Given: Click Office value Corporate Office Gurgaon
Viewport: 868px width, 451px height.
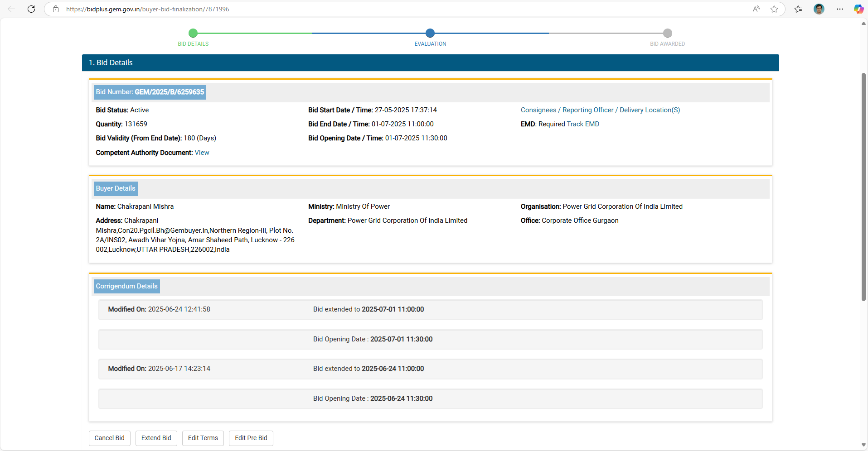Looking at the screenshot, I should [x=580, y=221].
